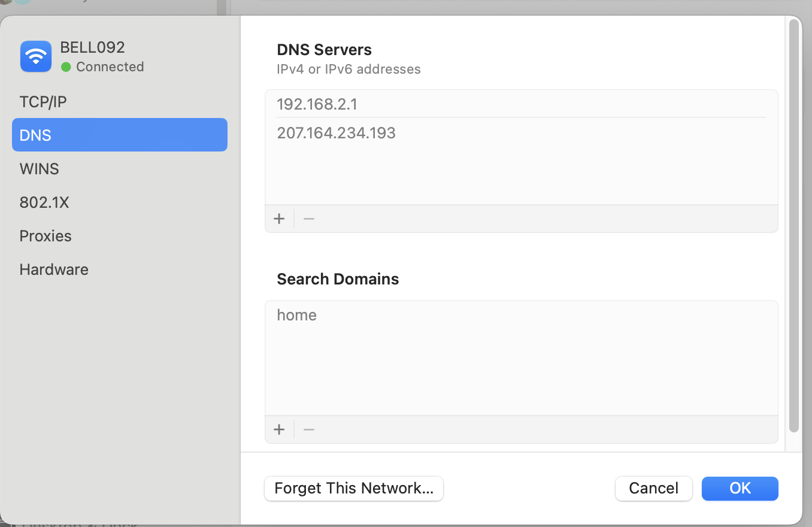This screenshot has height=527, width=812.
Task: Click the Forget This Network button
Action: 354,489
